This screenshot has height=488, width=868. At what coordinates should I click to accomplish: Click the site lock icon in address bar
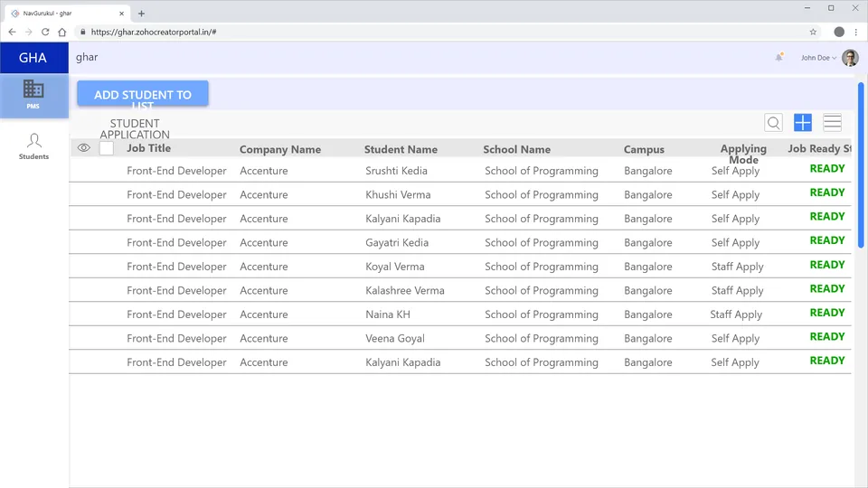(x=83, y=33)
